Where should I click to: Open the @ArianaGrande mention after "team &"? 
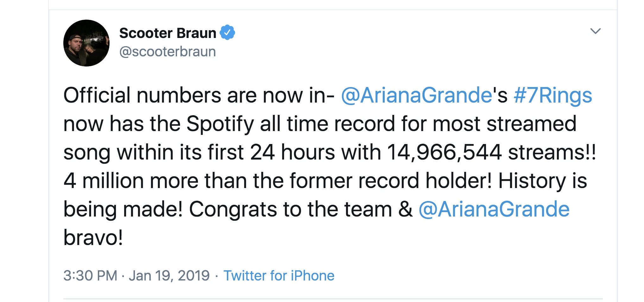click(x=494, y=209)
